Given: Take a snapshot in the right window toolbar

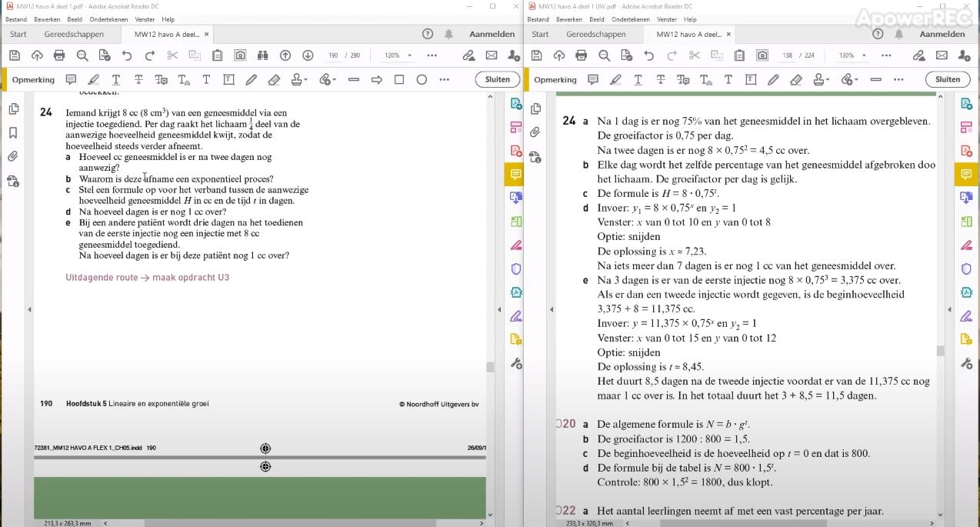Looking at the screenshot, I should click(762, 55).
